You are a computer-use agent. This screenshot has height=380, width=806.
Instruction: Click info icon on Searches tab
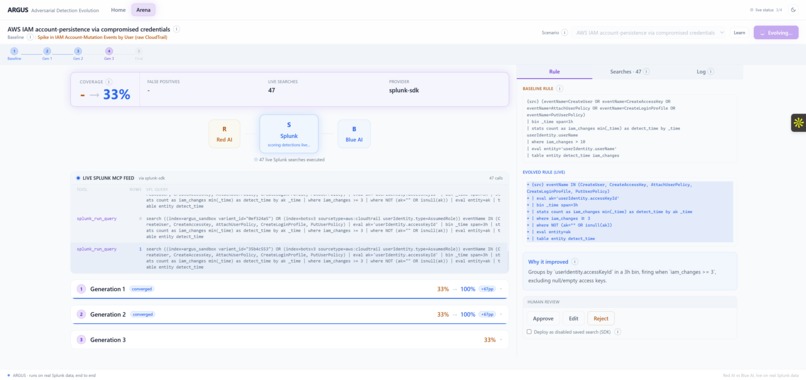(646, 72)
